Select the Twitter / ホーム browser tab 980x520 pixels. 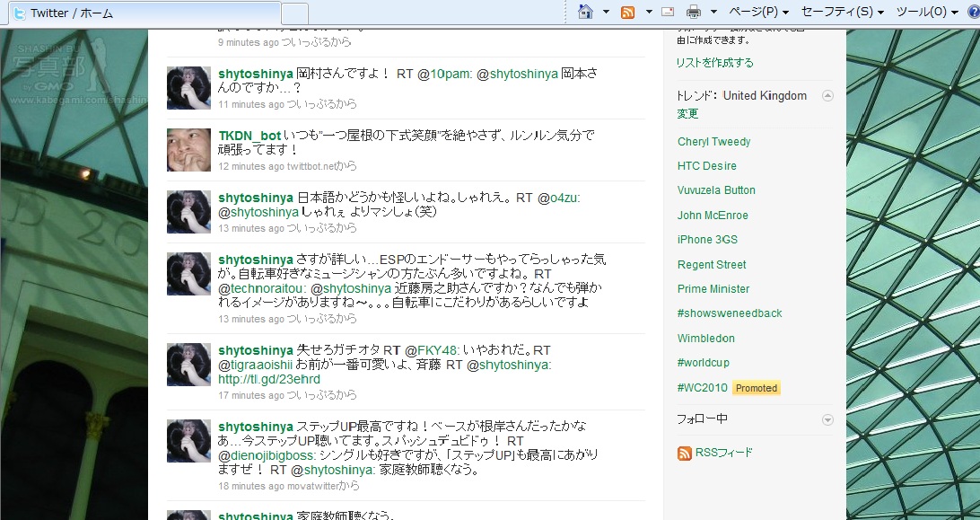(x=144, y=13)
